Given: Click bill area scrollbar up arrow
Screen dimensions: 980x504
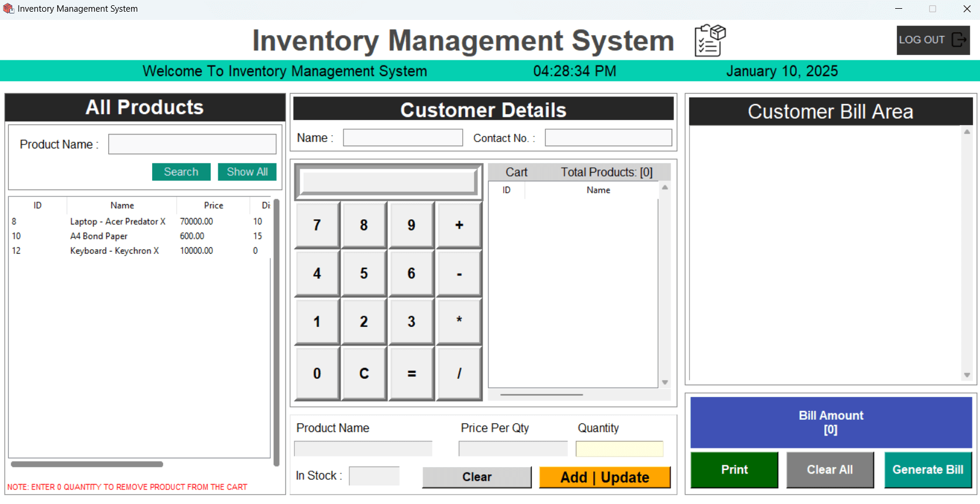Looking at the screenshot, I should point(967,132).
